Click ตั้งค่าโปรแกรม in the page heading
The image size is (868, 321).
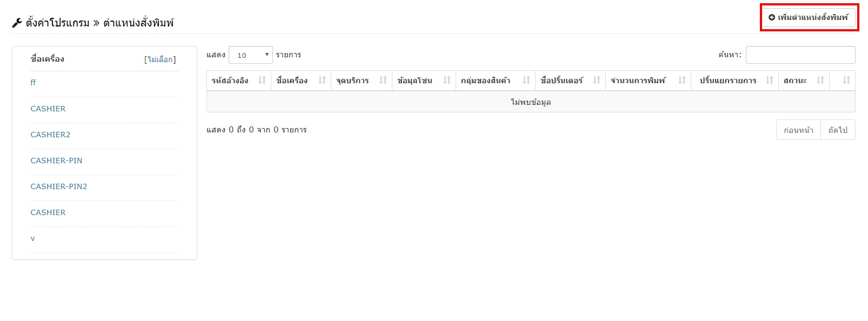pos(57,23)
